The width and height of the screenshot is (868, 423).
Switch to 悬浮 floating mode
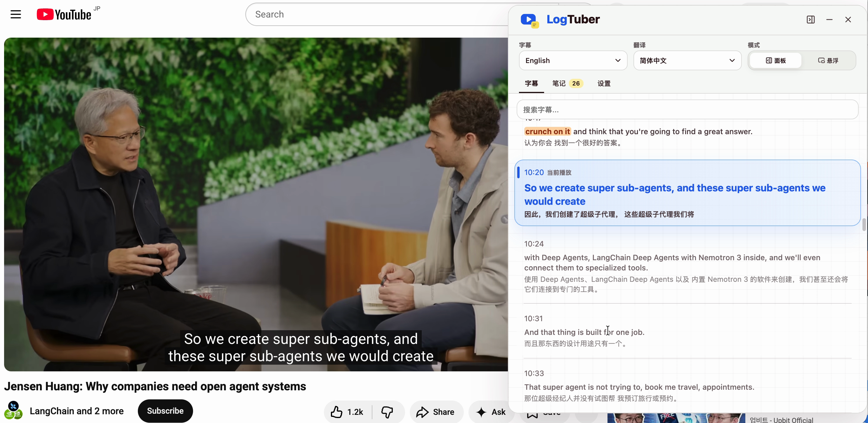(828, 61)
